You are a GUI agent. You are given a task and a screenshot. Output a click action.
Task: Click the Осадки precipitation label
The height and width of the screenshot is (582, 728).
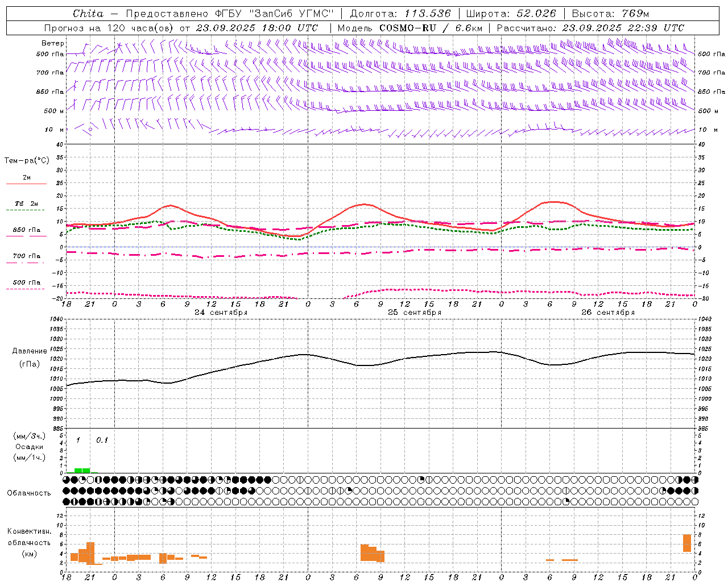coord(30,447)
